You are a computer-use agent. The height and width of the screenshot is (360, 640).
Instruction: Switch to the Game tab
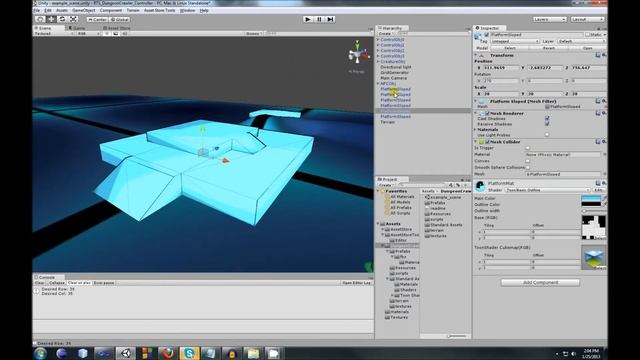tap(77, 28)
